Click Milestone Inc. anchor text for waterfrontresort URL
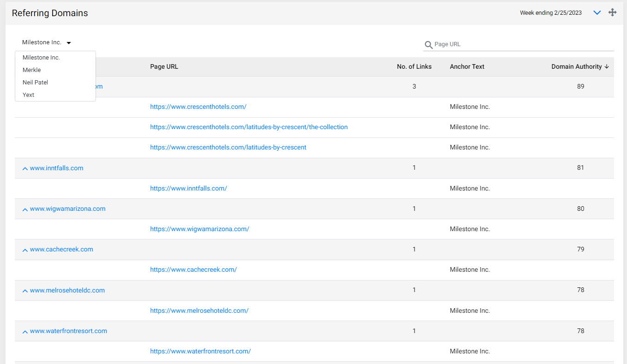Image resolution: width=627 pixels, height=364 pixels. tap(470, 351)
